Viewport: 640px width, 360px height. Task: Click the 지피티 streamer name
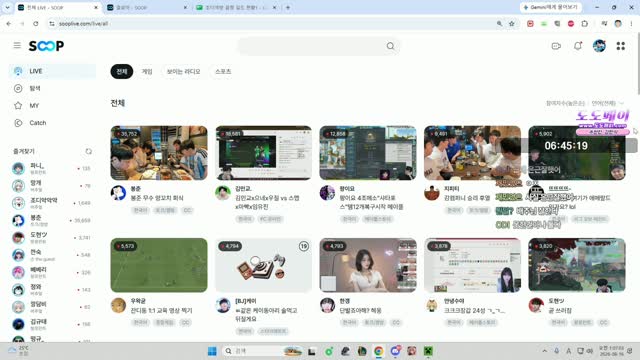[x=451, y=189]
